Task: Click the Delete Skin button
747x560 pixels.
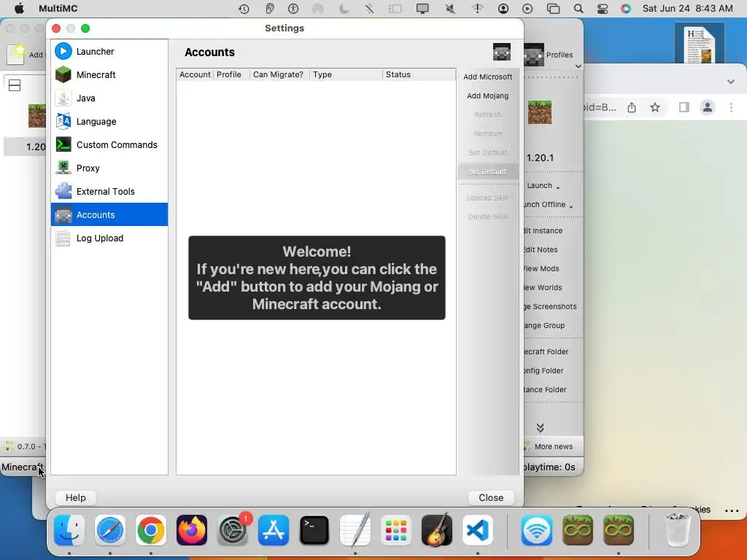Action: [488, 217]
